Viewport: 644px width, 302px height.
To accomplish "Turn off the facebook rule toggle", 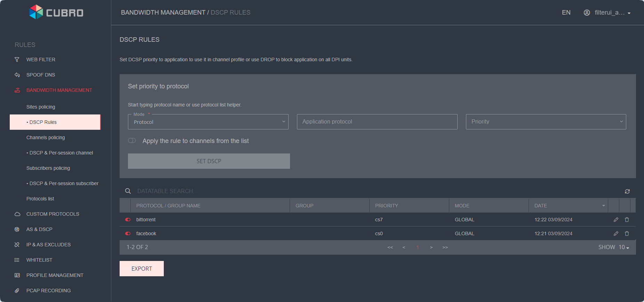I will (128, 233).
